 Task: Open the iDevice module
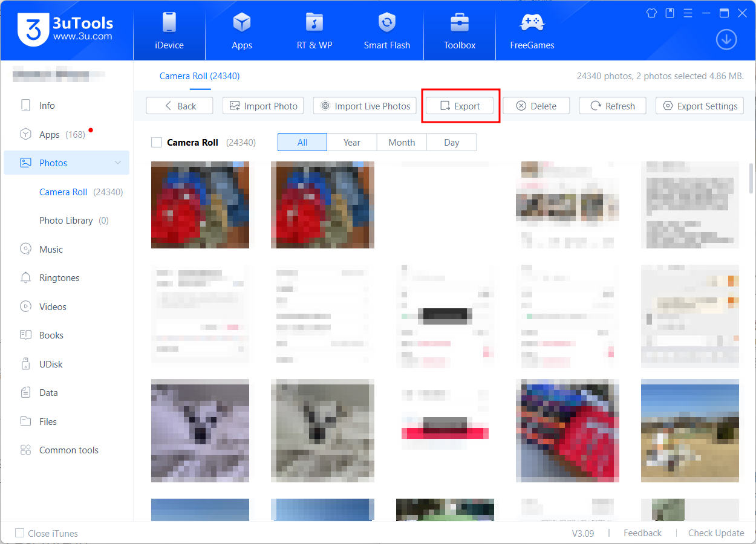click(169, 30)
